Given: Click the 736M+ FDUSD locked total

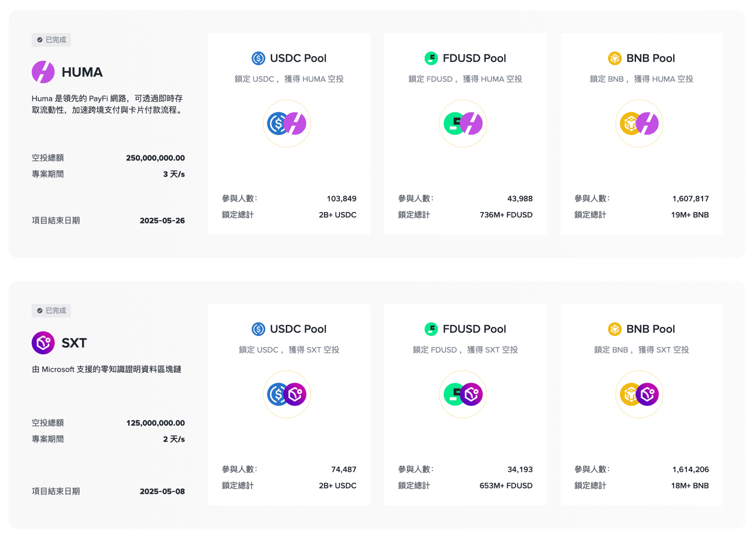Looking at the screenshot, I should click(506, 215).
